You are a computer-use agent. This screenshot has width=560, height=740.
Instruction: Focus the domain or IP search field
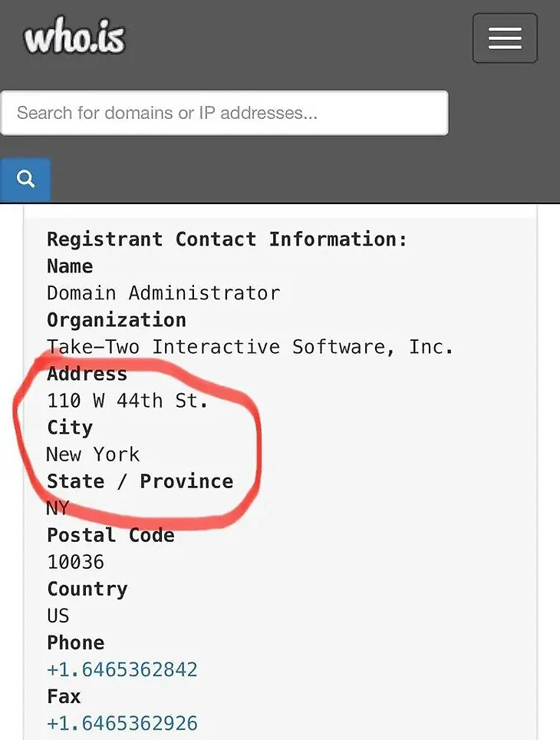pyautogui.click(x=224, y=113)
